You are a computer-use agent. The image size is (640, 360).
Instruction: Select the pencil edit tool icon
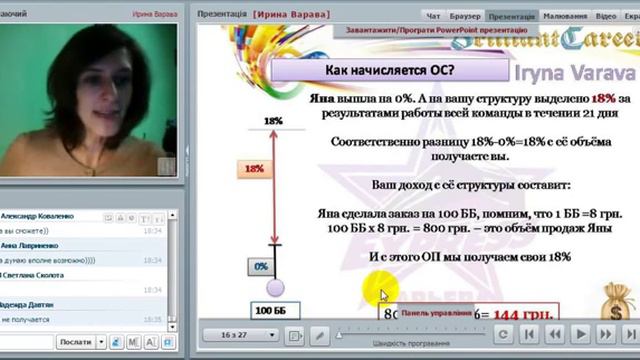click(x=320, y=336)
